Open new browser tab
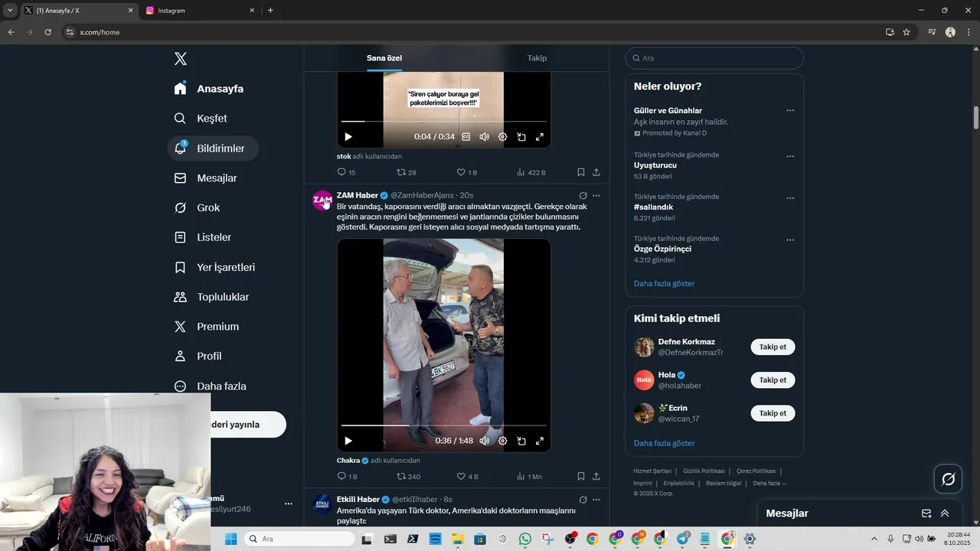This screenshot has height=551, width=980. point(270,11)
